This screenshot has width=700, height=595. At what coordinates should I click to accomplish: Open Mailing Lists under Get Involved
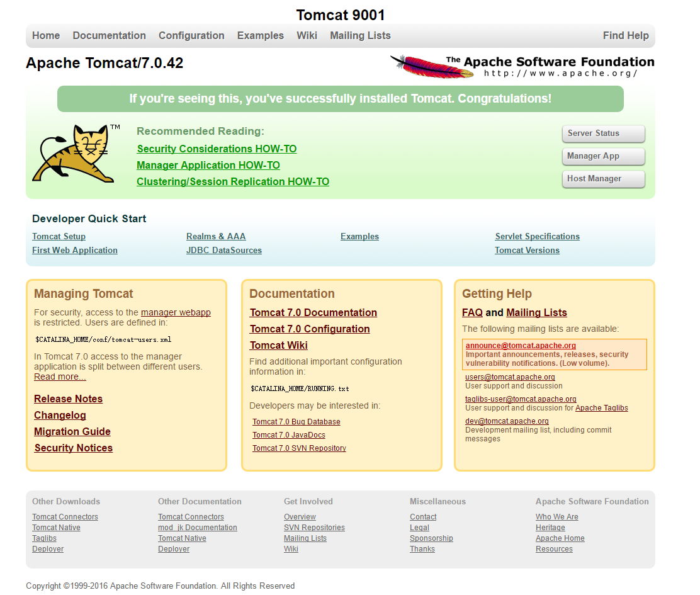pyautogui.click(x=305, y=538)
